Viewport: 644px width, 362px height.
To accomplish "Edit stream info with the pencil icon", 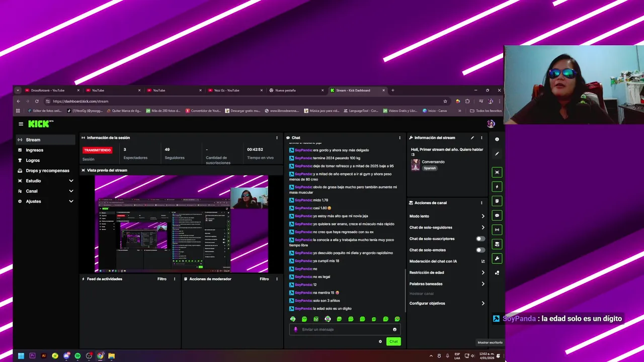I will 472,138.
